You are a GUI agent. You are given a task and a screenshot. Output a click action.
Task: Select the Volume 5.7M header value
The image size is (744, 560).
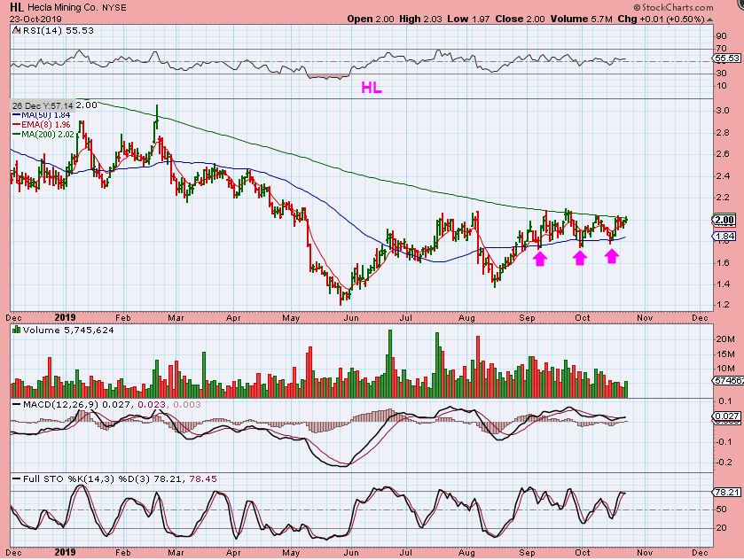581,19
